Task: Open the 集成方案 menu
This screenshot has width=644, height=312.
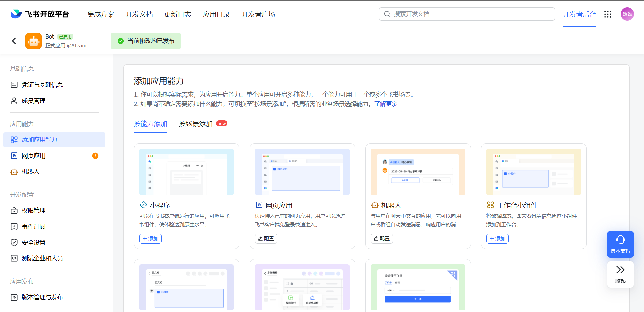Action: coord(101,14)
